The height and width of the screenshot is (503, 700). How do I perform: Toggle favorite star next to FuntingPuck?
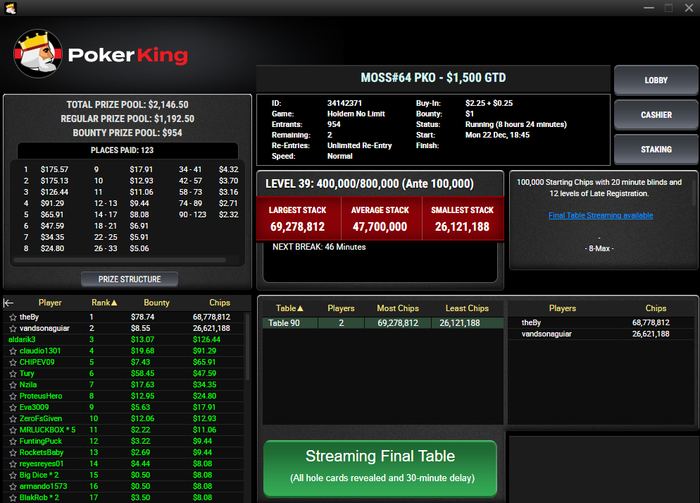point(13,441)
